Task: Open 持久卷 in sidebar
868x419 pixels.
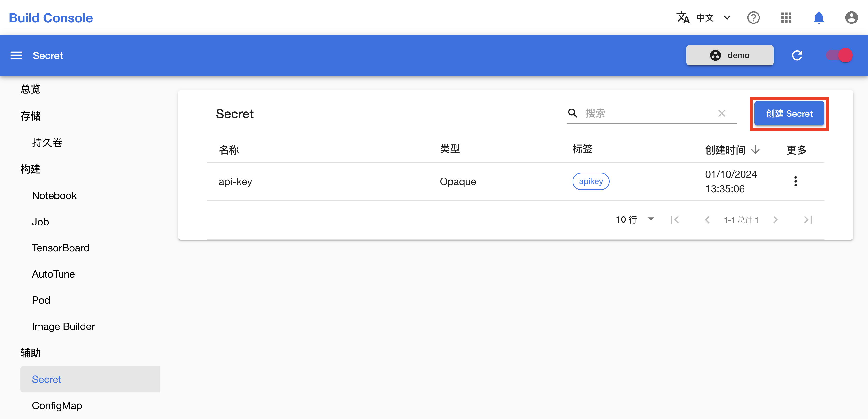Action: [47, 143]
